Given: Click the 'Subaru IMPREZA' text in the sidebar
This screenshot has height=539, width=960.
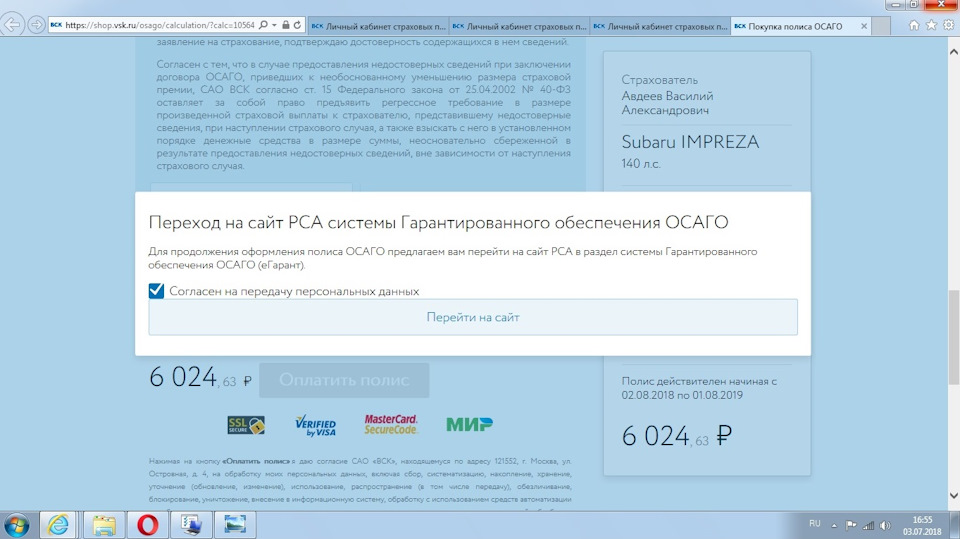Looking at the screenshot, I should point(690,142).
